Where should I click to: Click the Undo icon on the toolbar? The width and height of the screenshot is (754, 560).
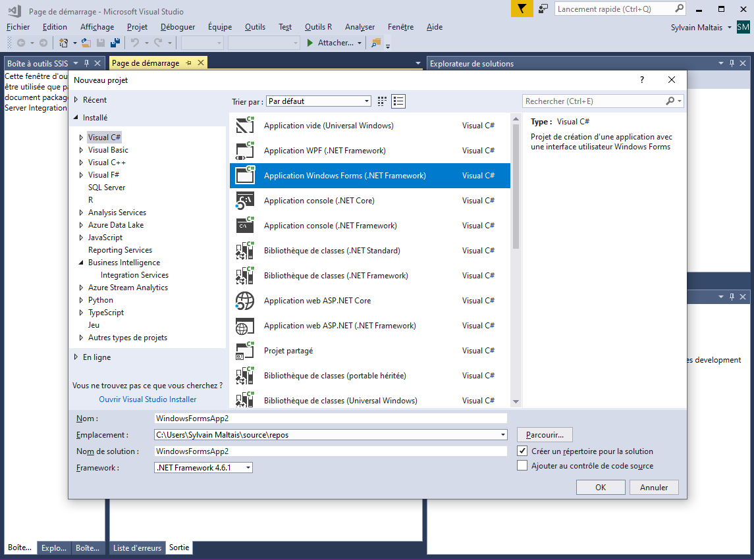[x=136, y=42]
